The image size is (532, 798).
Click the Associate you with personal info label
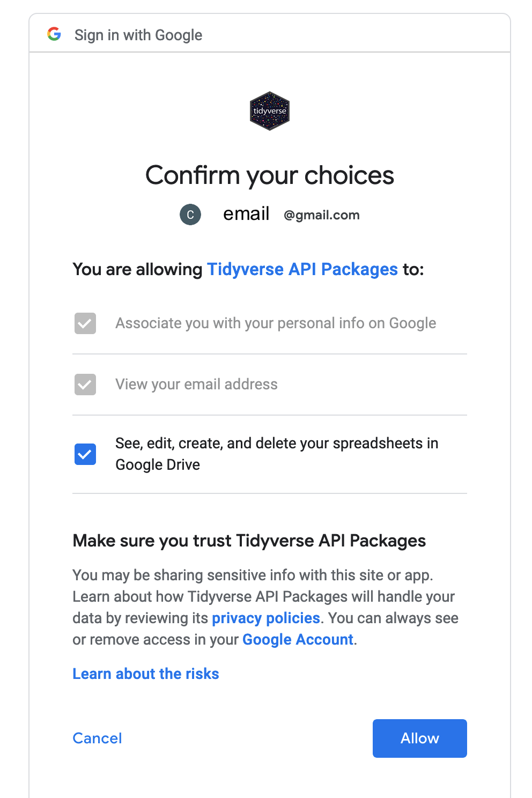pos(276,323)
